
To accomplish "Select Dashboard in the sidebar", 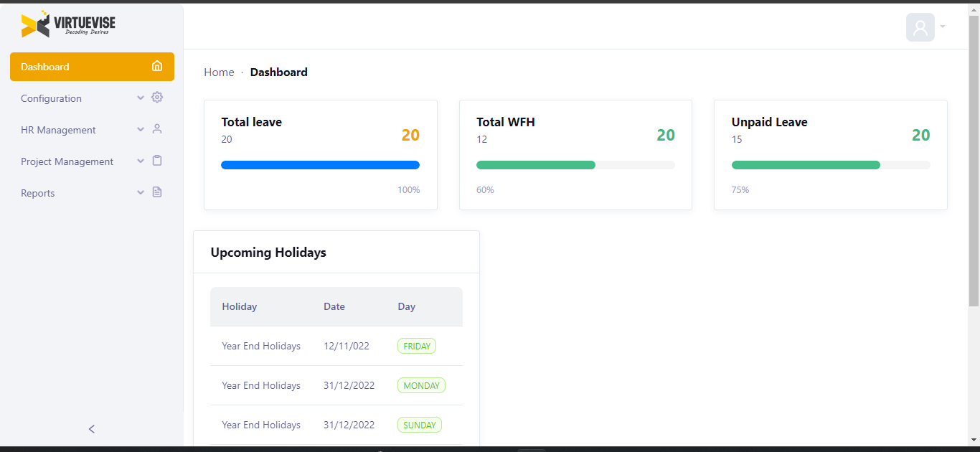I will coord(45,67).
